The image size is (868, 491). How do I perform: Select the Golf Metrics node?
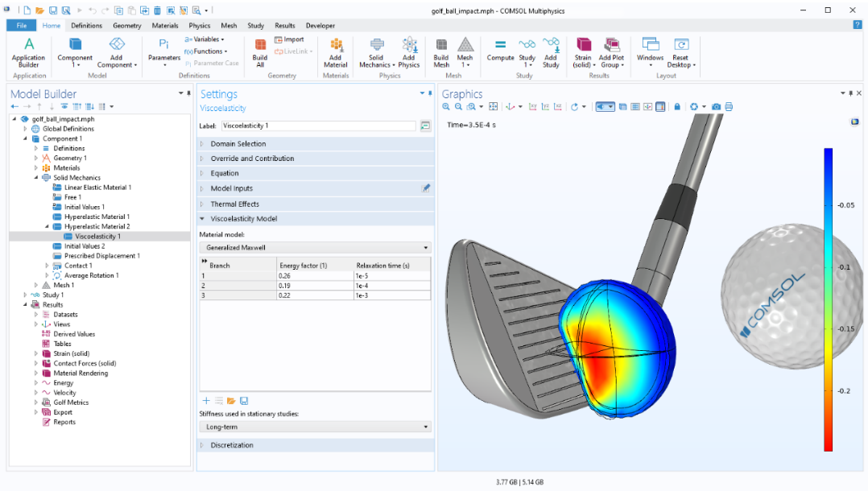[x=71, y=402]
